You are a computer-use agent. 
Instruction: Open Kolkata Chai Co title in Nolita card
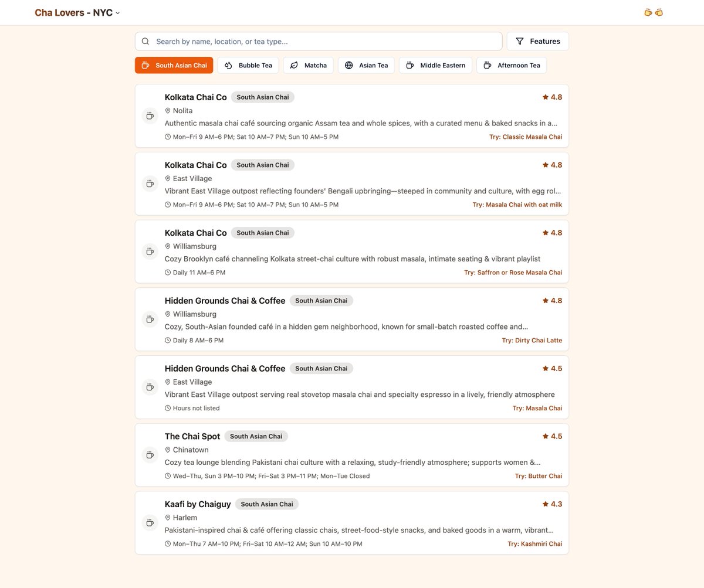(x=195, y=97)
